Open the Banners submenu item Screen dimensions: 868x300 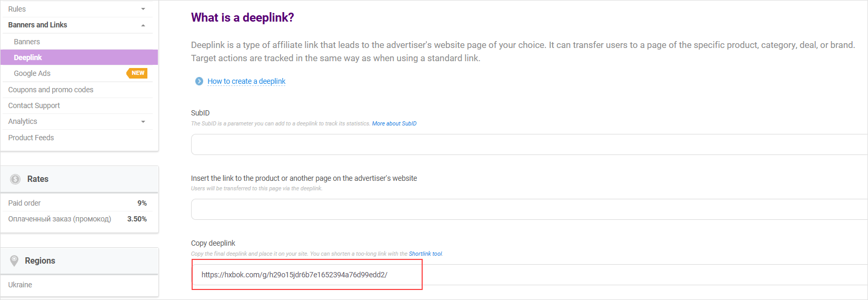click(27, 42)
